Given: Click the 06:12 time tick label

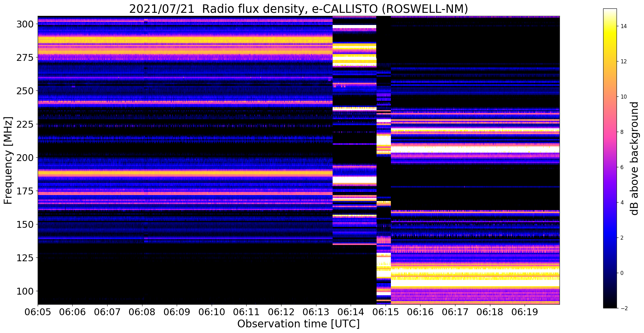Looking at the screenshot, I should [281, 312].
